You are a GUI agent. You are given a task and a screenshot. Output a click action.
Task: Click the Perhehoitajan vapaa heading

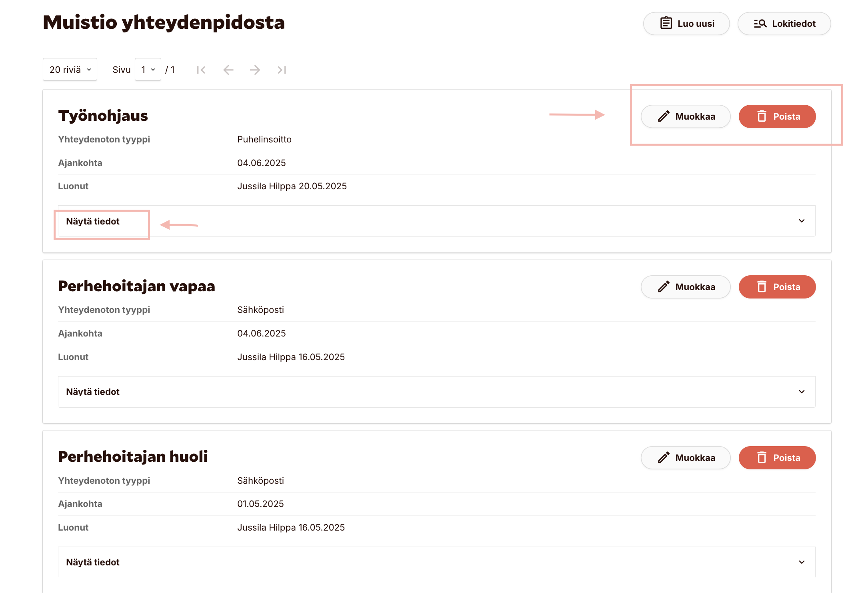(x=136, y=286)
